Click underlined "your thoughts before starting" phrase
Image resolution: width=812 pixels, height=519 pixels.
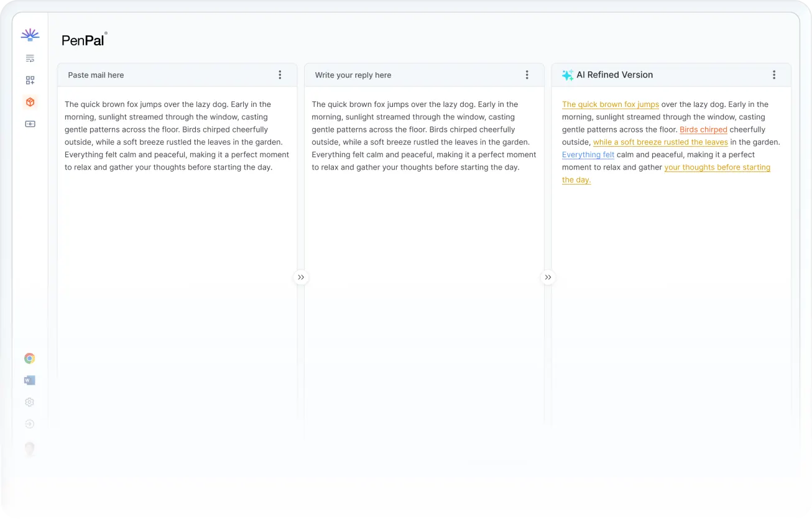point(717,167)
